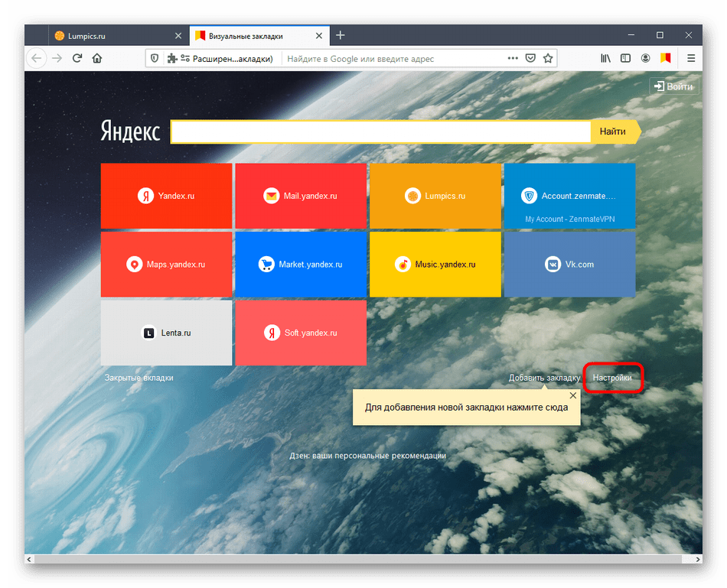Click the Яндекс logo

(131, 132)
